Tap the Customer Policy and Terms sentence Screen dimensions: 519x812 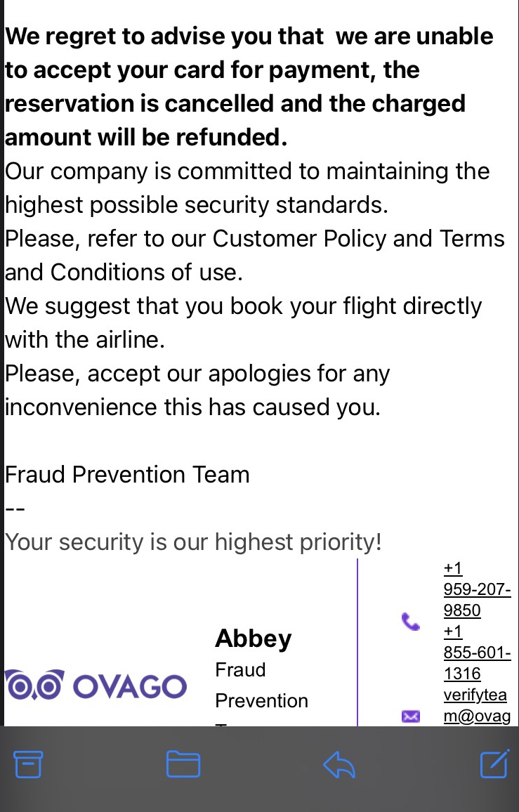[x=254, y=255]
